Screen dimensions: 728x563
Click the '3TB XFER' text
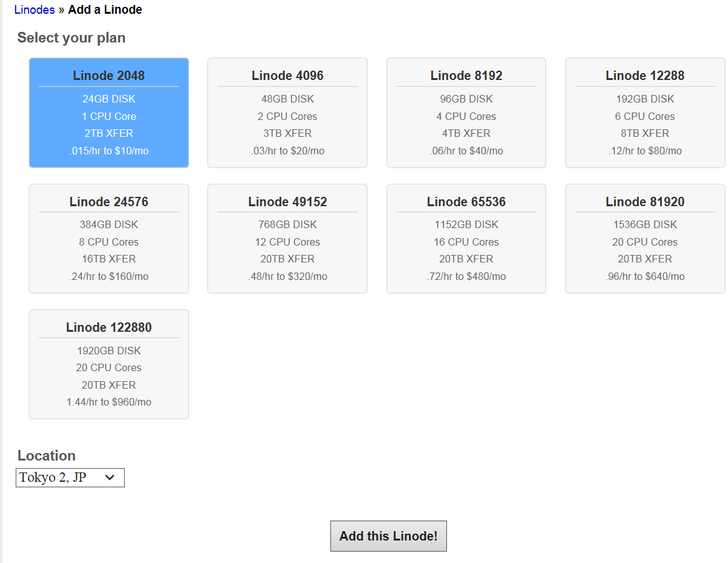point(287,133)
